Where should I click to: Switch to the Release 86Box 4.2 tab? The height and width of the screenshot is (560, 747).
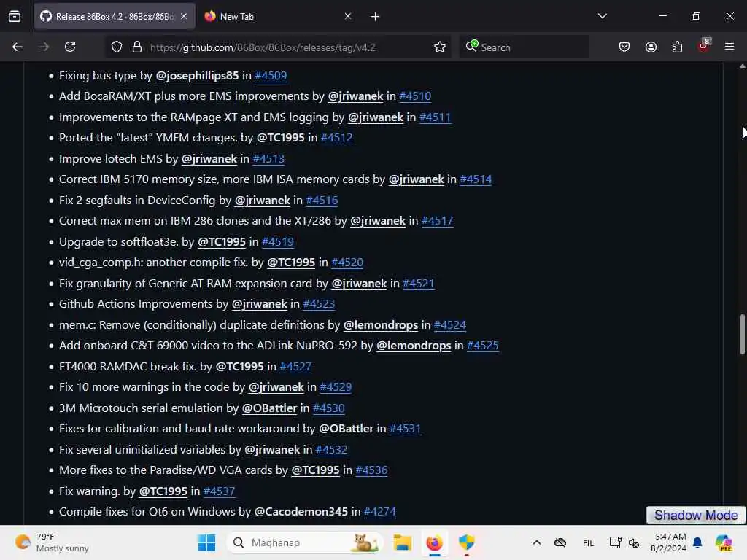click(x=115, y=17)
